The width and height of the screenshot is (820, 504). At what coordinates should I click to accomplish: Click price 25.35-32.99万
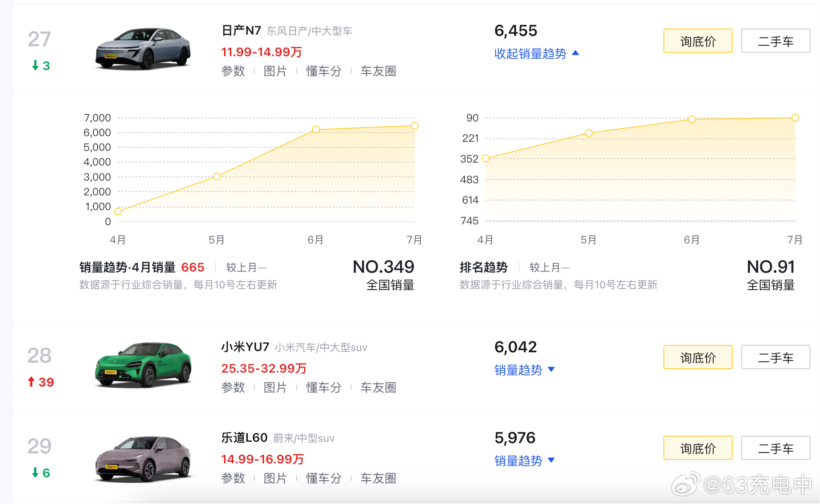(264, 369)
